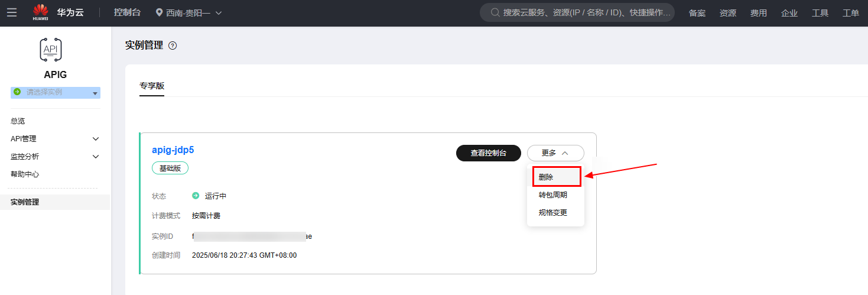
Task: Open the 请选择实例 instance dropdown
Action: pos(56,92)
